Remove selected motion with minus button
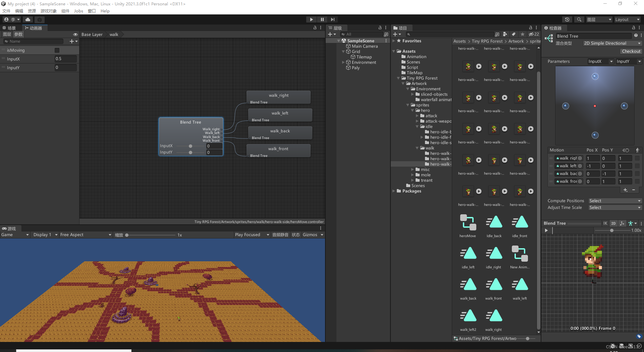This screenshot has width=644, height=352. [634, 190]
